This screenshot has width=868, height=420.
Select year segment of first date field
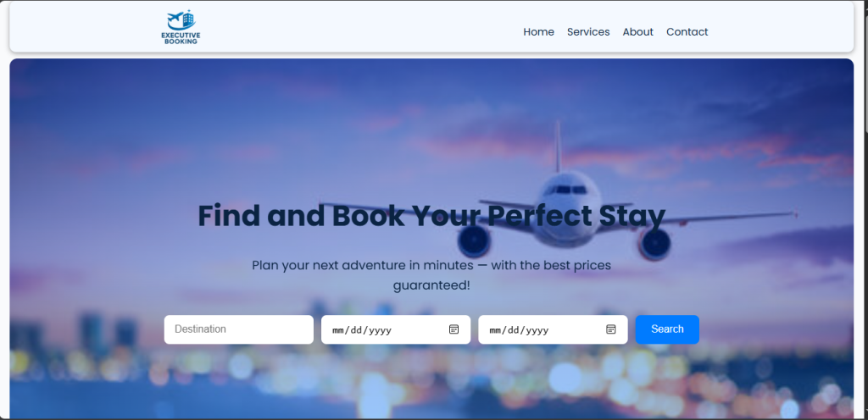(x=380, y=330)
